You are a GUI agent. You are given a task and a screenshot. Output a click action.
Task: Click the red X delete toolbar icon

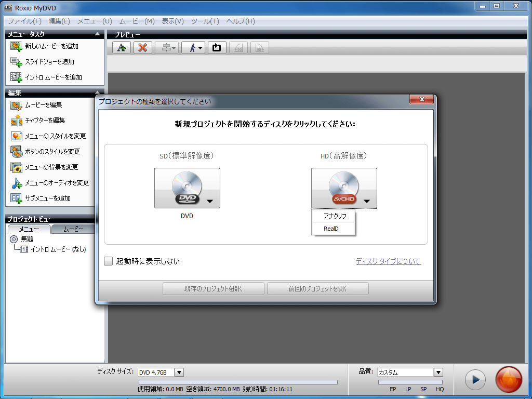pos(143,48)
